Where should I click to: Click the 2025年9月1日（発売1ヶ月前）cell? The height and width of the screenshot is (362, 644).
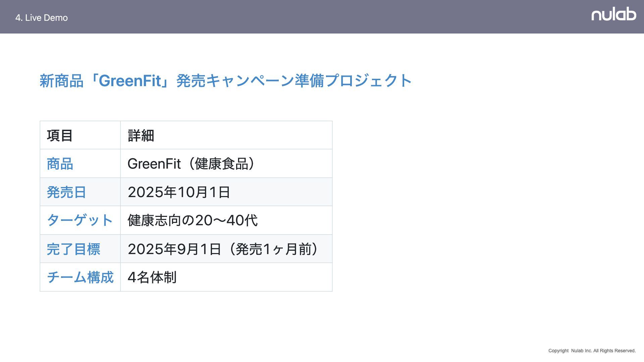click(226, 249)
